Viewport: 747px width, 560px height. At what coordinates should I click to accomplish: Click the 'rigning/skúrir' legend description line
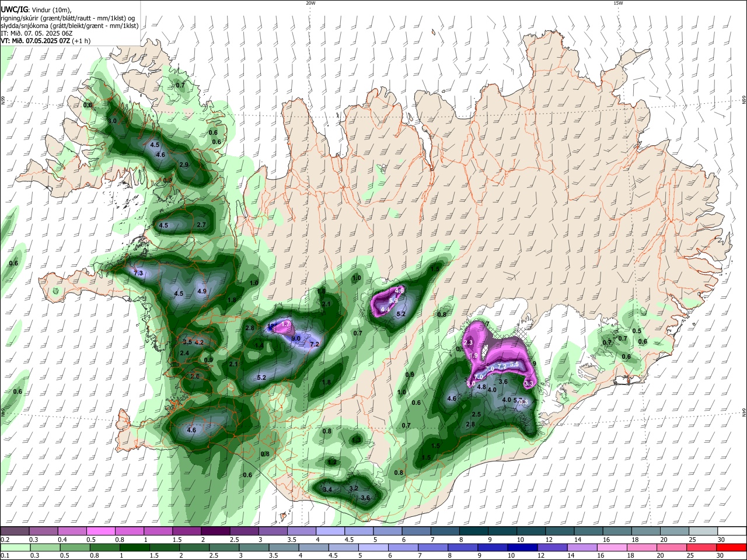coord(68,17)
